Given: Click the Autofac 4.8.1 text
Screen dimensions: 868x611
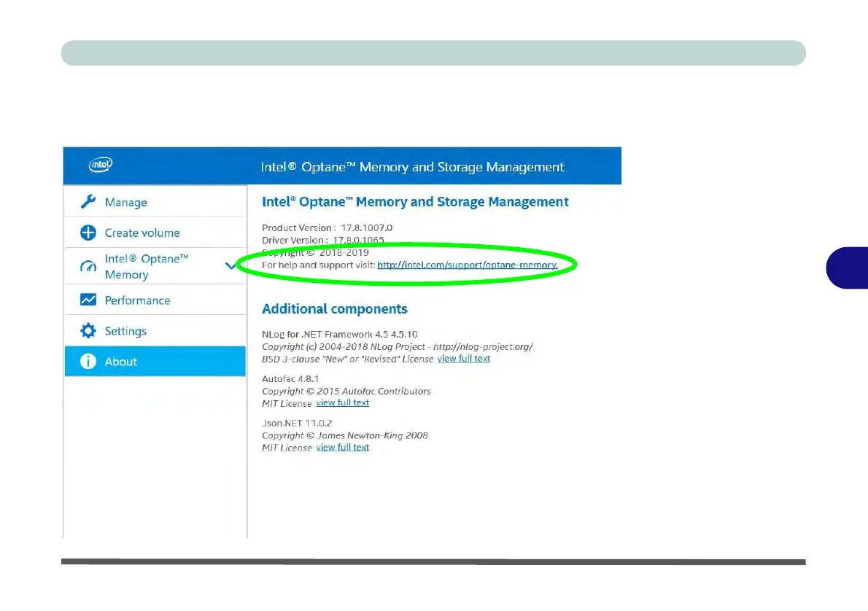Looking at the screenshot, I should pos(290,379).
